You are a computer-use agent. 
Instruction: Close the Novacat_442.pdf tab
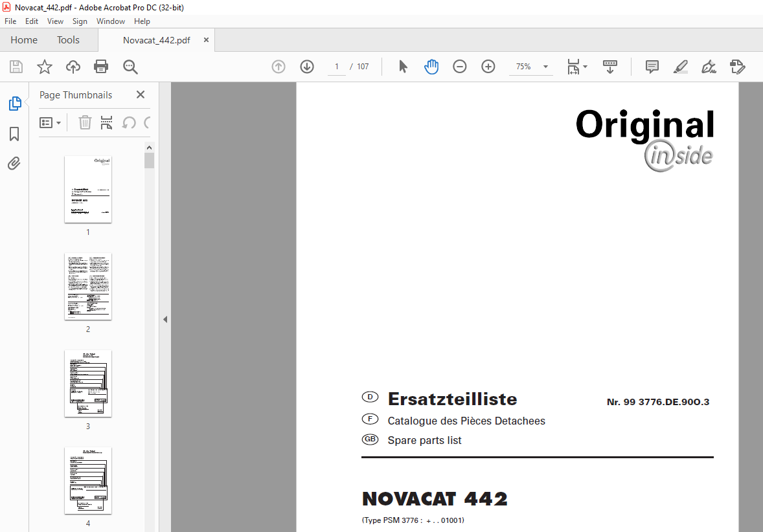(207, 40)
